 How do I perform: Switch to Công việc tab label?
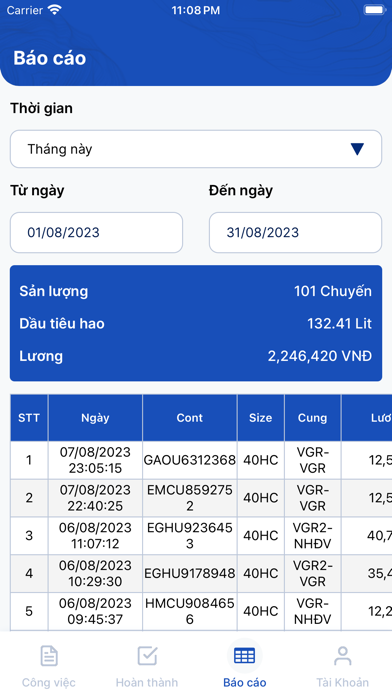pyautogui.click(x=49, y=682)
